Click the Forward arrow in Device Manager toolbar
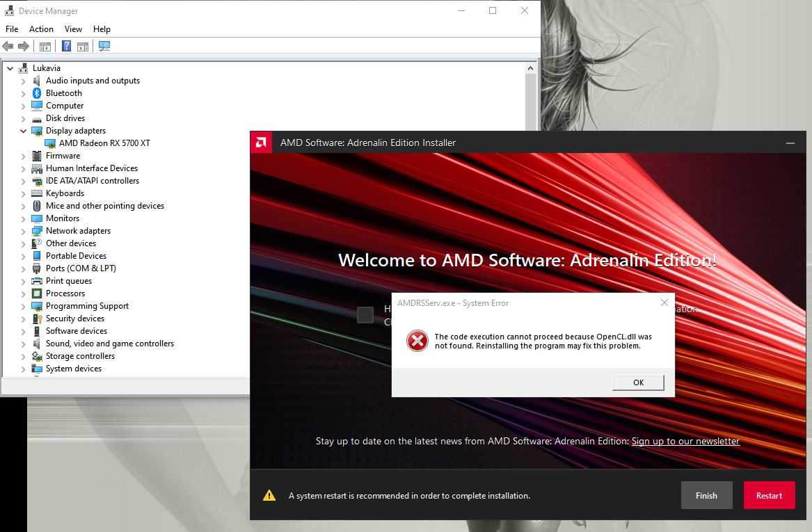The height and width of the screenshot is (532, 812). point(24,46)
